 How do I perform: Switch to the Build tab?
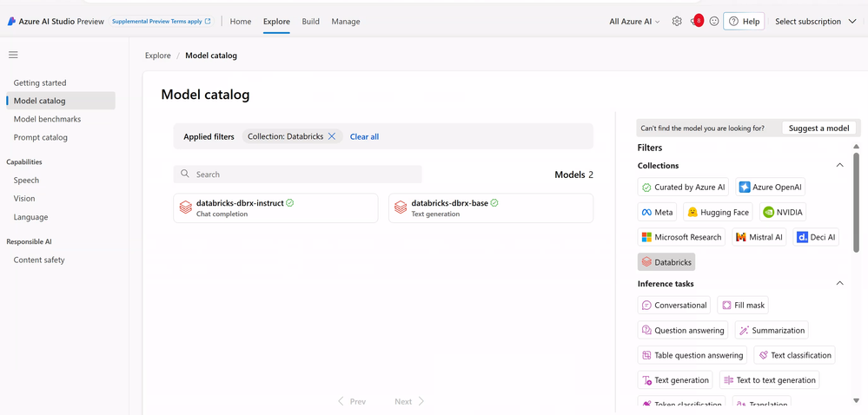[x=310, y=22]
